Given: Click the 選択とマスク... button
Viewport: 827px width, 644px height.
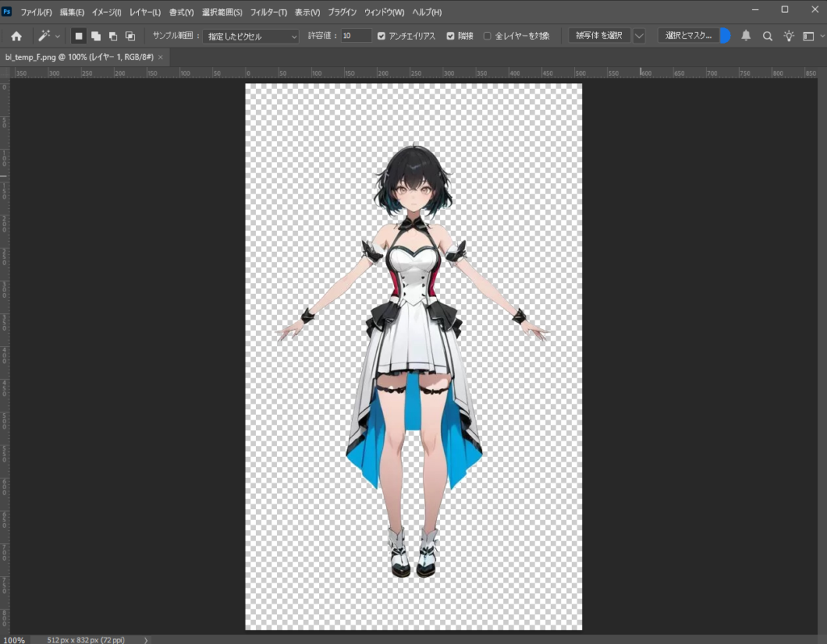Looking at the screenshot, I should [688, 36].
